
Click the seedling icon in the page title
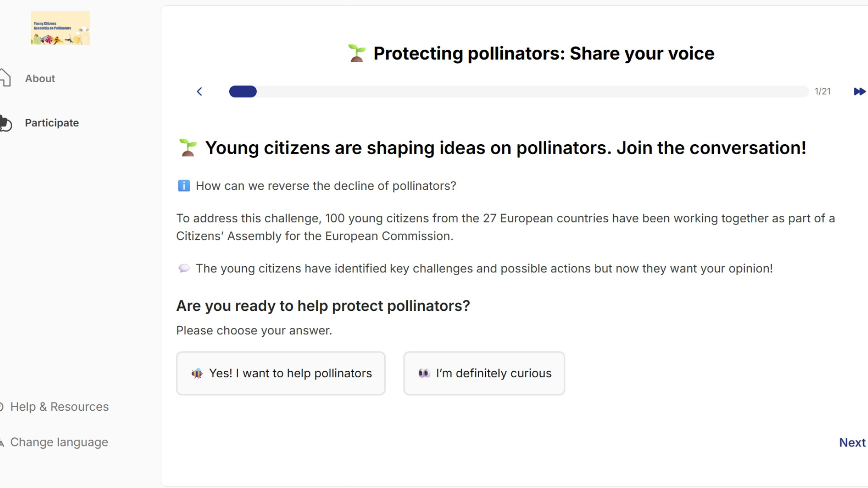[357, 53]
